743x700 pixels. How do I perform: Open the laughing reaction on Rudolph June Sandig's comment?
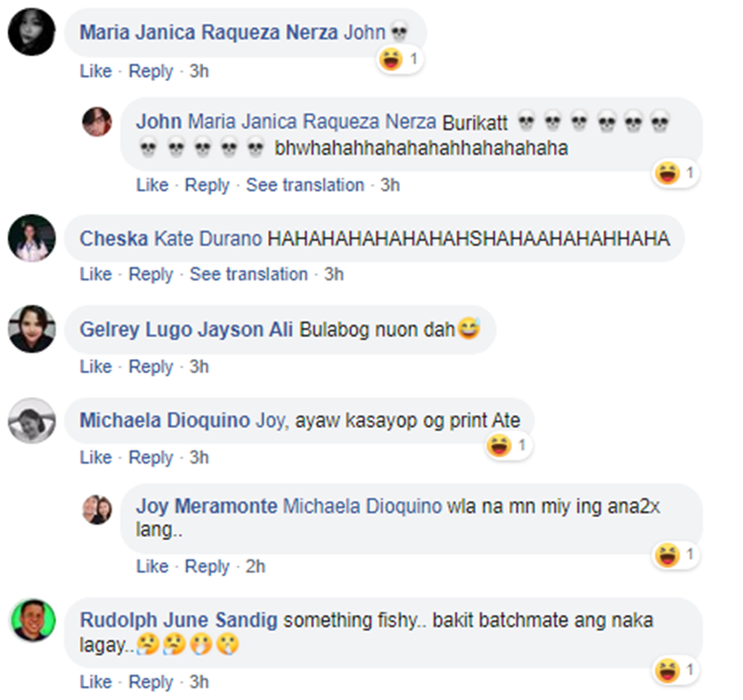pyautogui.click(x=676, y=670)
